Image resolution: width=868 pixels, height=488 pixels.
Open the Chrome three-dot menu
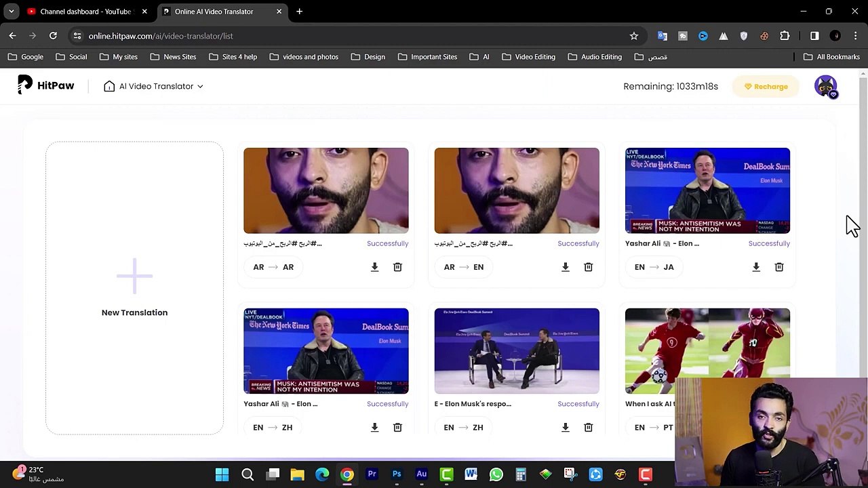pos(855,36)
